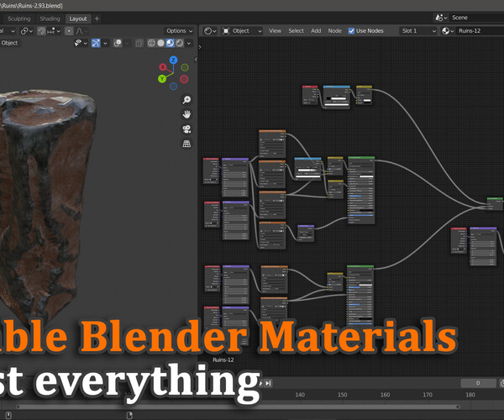
Task: Click the Ruins-12 material name field
Action: [480, 31]
